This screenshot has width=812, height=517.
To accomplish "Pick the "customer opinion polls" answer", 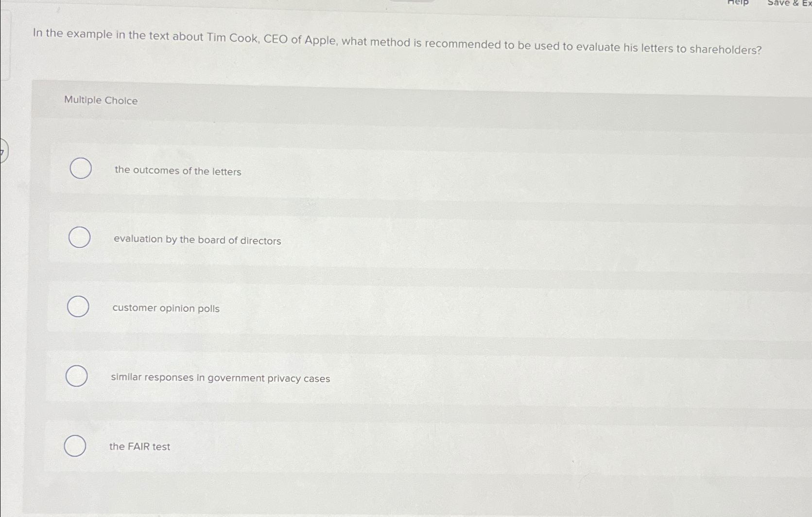I will point(78,307).
